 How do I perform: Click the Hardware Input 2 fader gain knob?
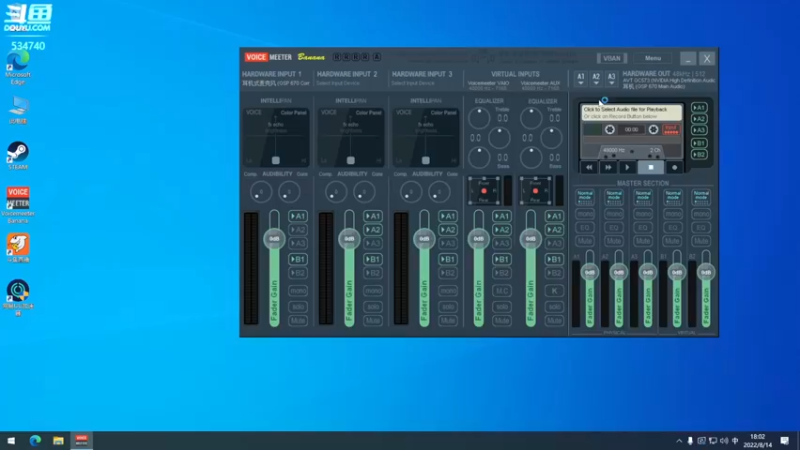[x=349, y=239]
